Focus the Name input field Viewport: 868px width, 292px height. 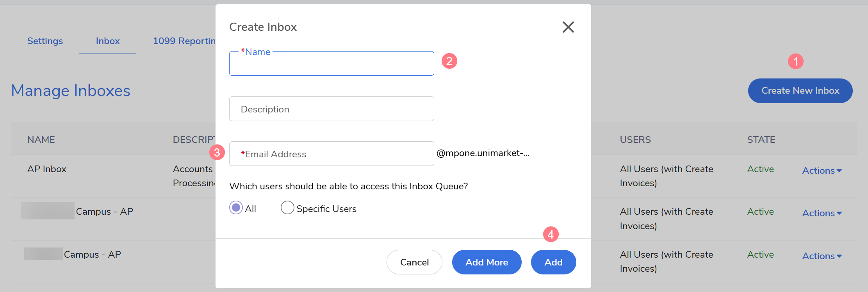(332, 64)
